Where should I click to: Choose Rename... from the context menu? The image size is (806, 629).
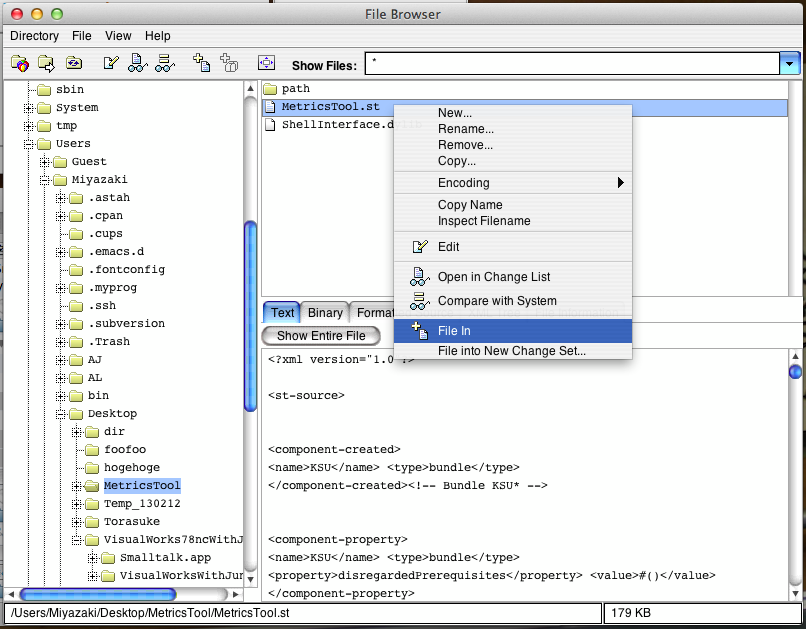pos(512,129)
